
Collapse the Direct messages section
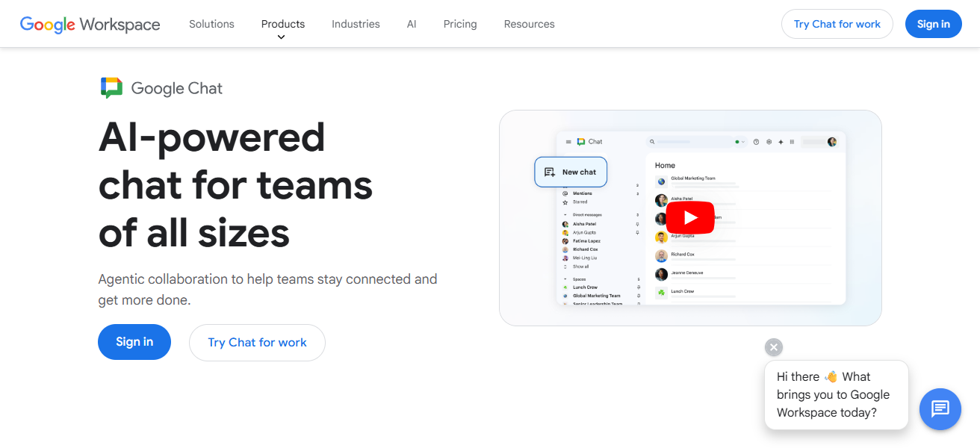[565, 214]
